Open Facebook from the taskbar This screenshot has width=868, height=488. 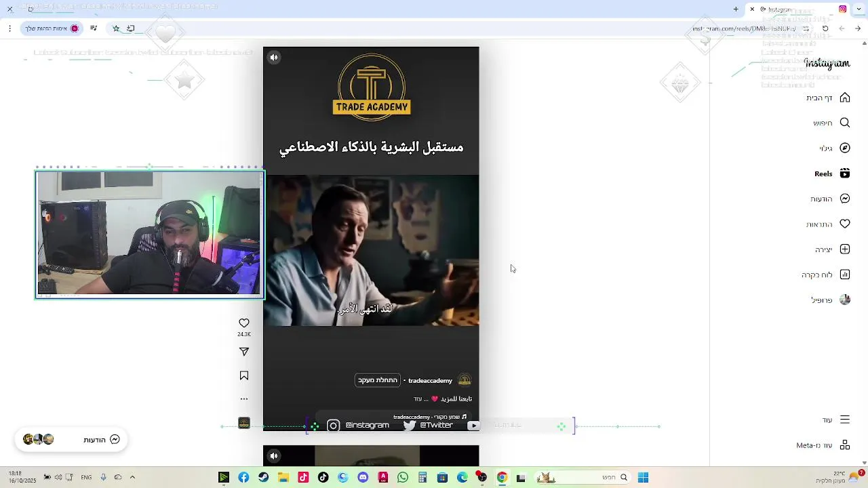[x=243, y=478]
